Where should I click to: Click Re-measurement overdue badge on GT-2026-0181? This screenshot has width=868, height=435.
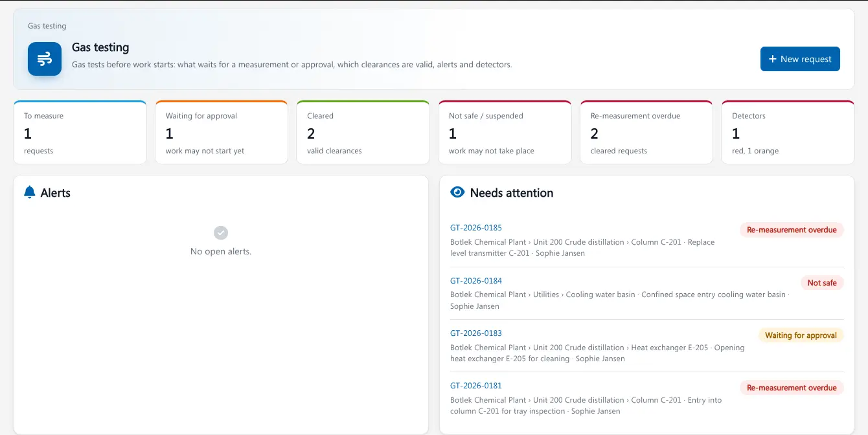(792, 388)
